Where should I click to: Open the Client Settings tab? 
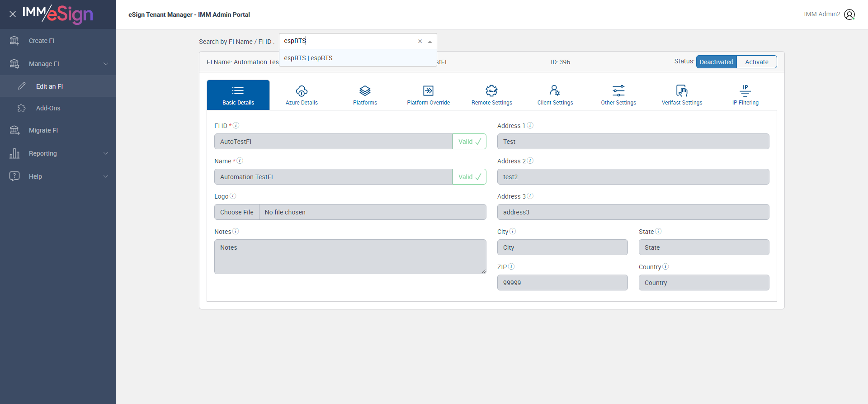click(555, 95)
